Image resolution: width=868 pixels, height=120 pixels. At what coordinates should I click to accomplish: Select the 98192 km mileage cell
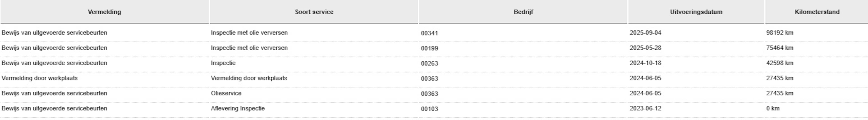click(x=779, y=33)
